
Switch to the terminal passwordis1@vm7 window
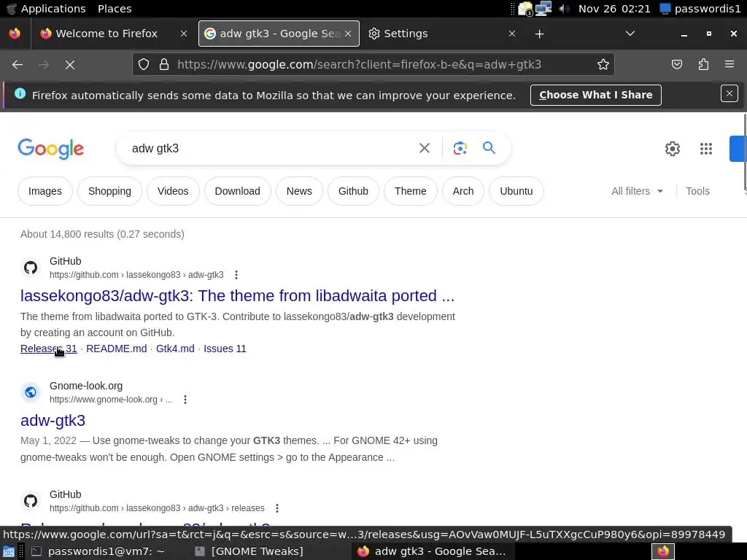[98, 551]
